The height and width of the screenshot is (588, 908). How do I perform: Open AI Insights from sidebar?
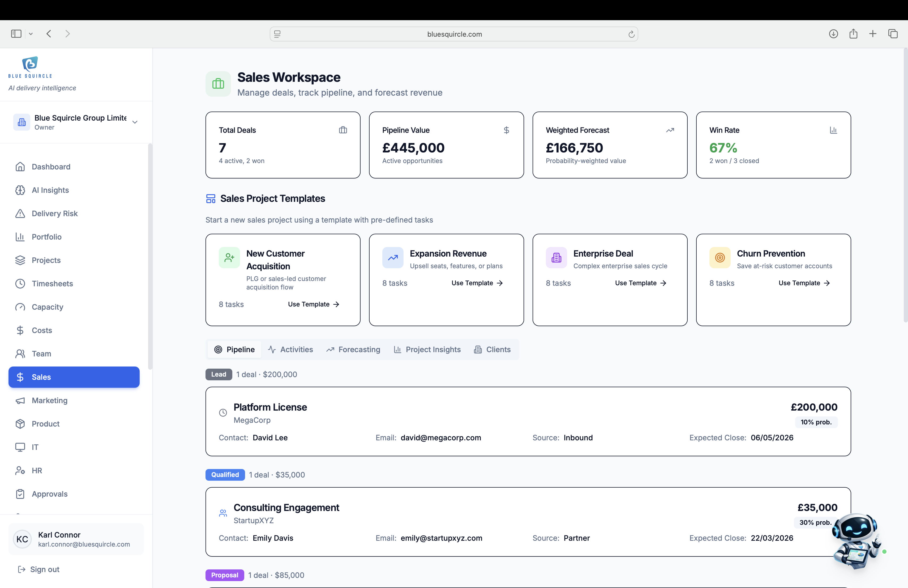pos(50,190)
